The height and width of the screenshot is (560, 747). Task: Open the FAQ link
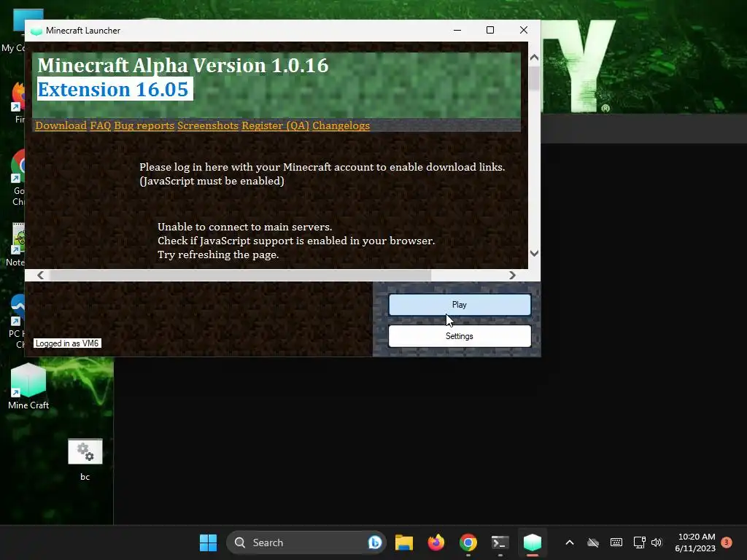click(100, 125)
